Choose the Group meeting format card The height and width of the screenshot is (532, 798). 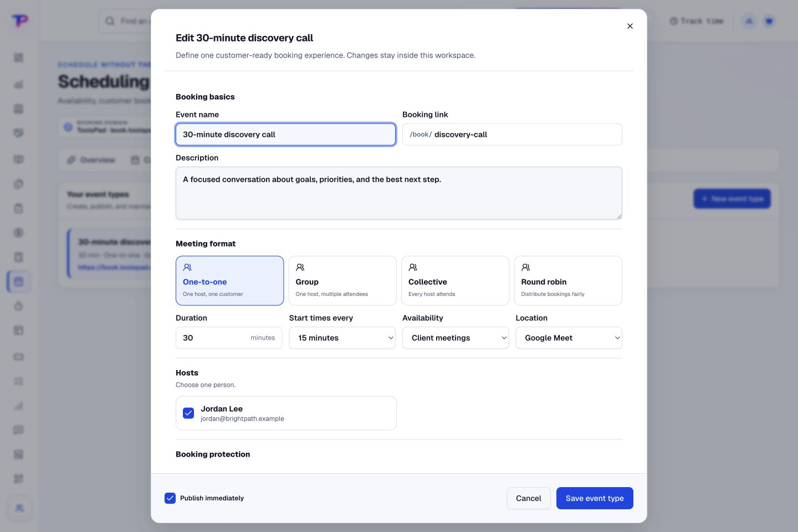pos(342,281)
